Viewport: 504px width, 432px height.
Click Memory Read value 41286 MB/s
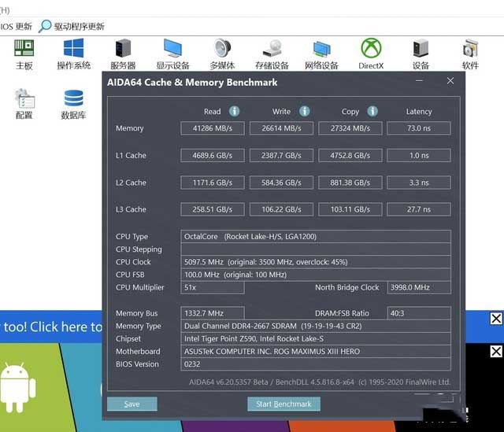213,128
